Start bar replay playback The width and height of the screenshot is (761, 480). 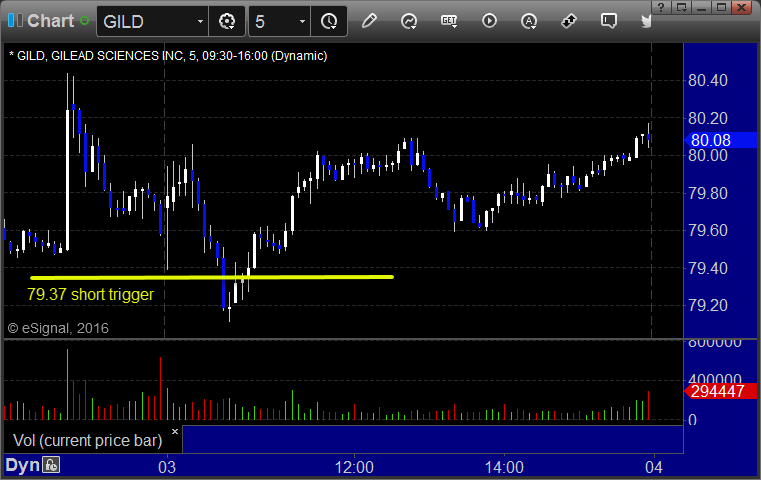point(489,21)
